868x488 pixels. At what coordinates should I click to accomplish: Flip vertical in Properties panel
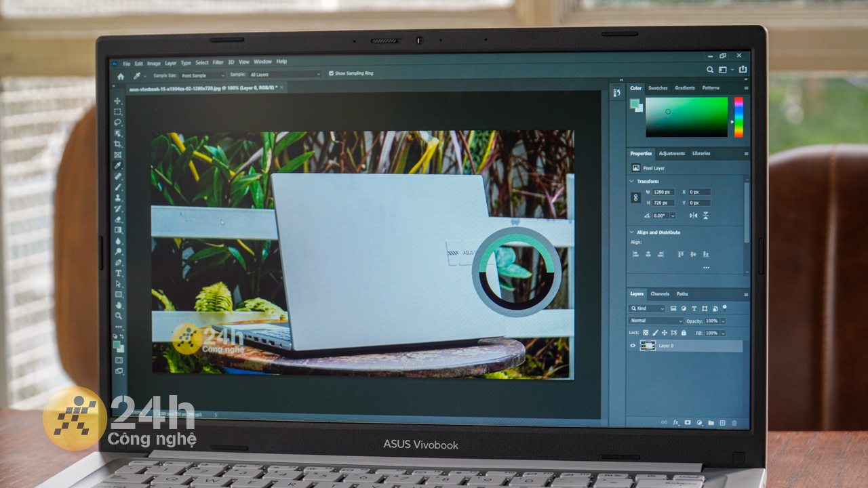(x=705, y=216)
